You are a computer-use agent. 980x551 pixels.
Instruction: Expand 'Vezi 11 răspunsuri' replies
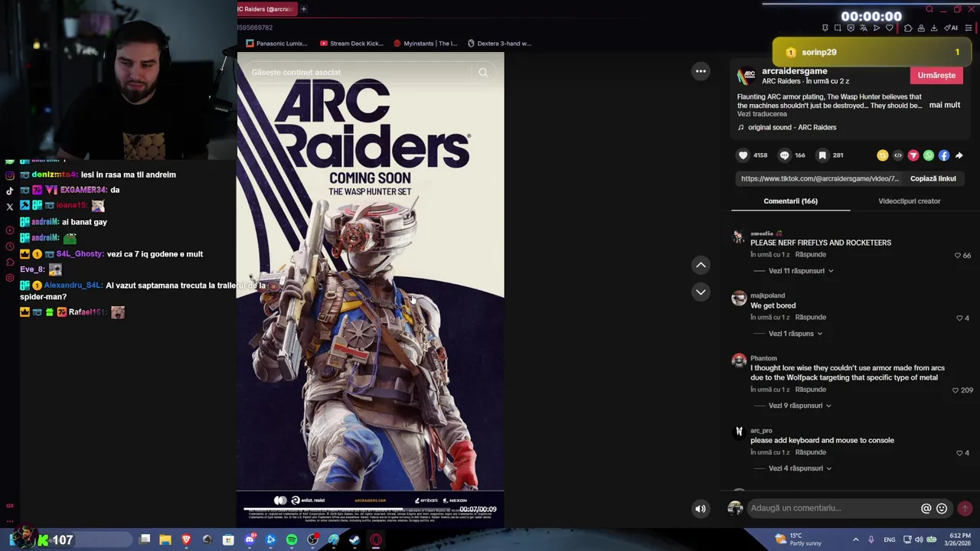click(x=801, y=271)
